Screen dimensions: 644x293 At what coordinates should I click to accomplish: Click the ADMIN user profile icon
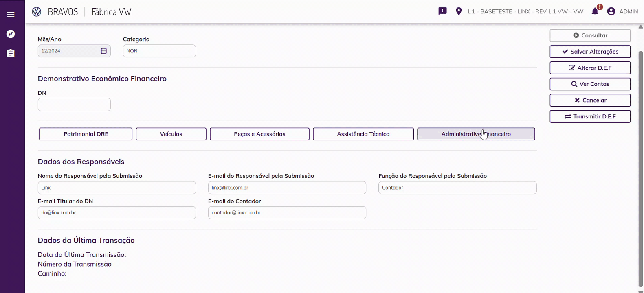(611, 11)
